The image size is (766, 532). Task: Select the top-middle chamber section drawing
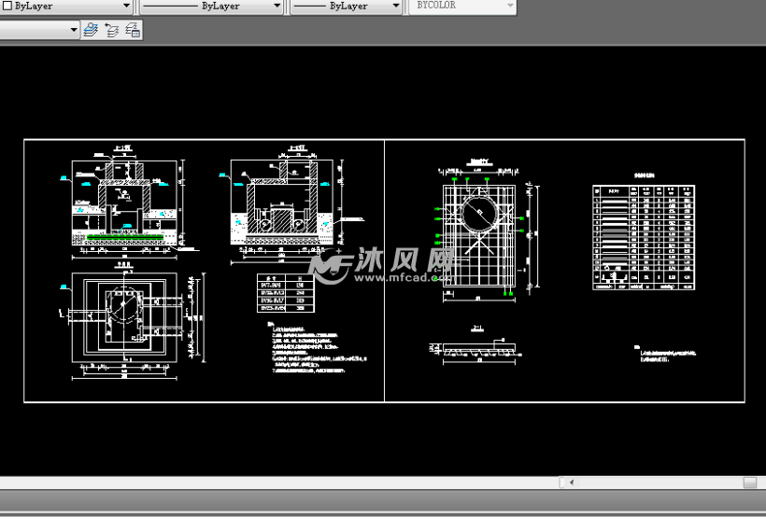[287, 203]
